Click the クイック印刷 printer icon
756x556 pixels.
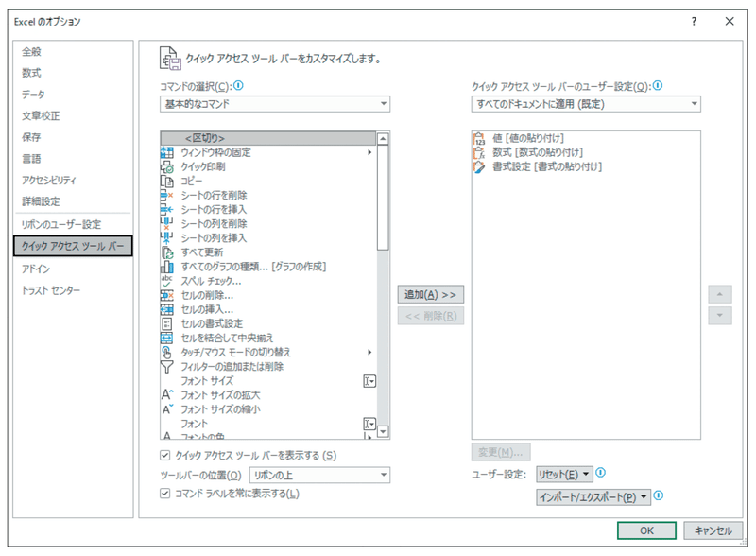(167, 167)
